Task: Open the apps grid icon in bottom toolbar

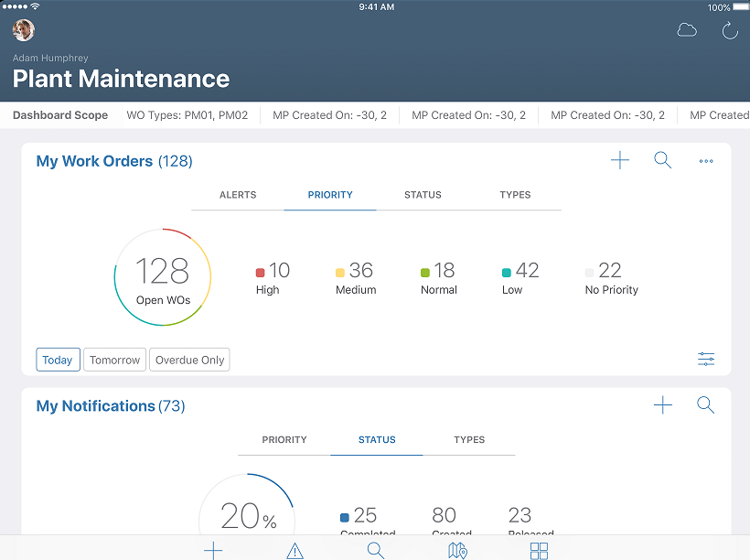Action: tap(539, 550)
